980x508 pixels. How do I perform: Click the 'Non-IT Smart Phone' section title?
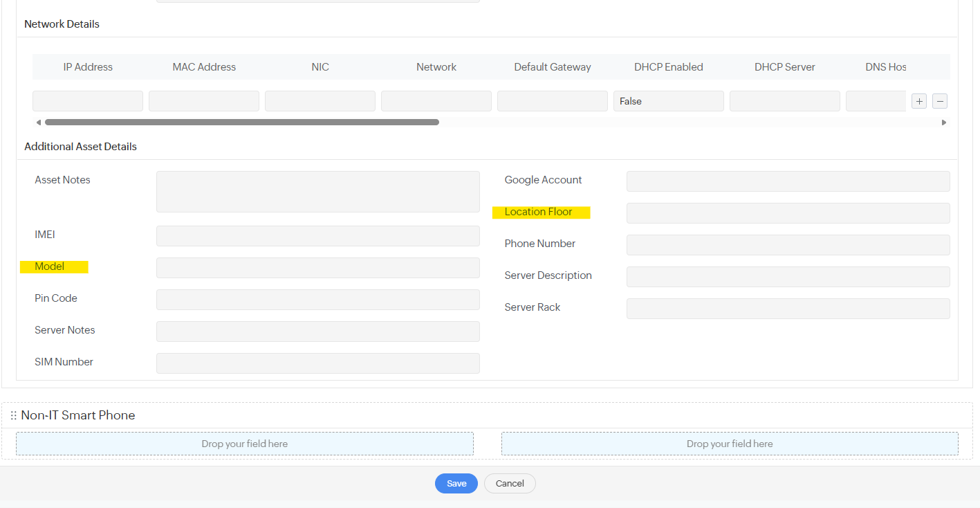[78, 415]
